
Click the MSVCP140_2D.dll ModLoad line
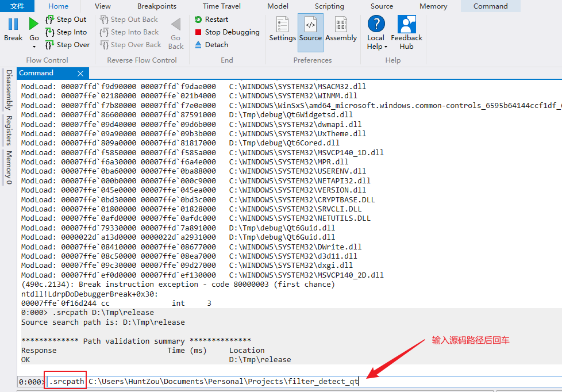(x=202, y=275)
